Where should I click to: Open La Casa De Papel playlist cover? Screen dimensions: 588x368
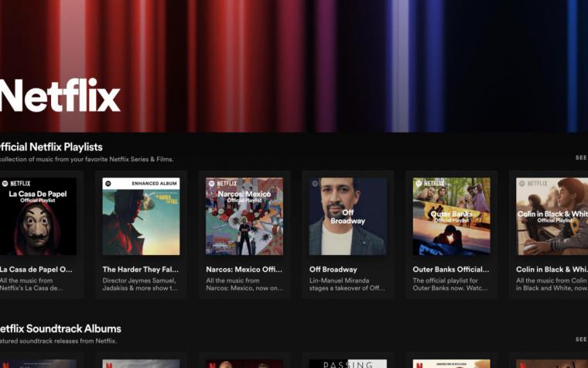click(x=38, y=216)
